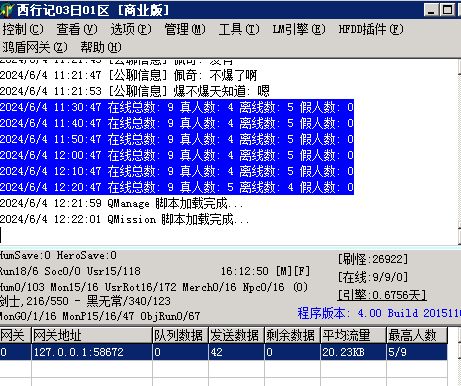Open the 控制(C) menu
Screen dimensions: 461x386
[23, 29]
